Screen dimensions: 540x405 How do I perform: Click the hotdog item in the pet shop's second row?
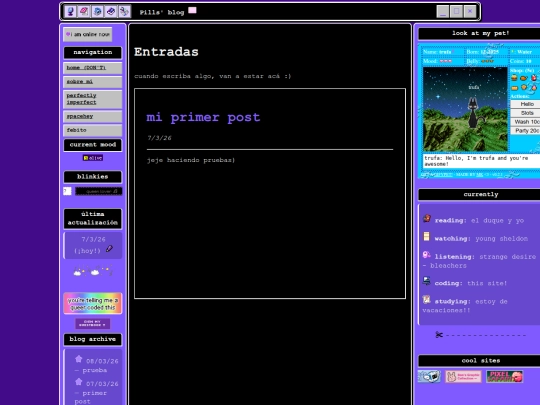514,88
